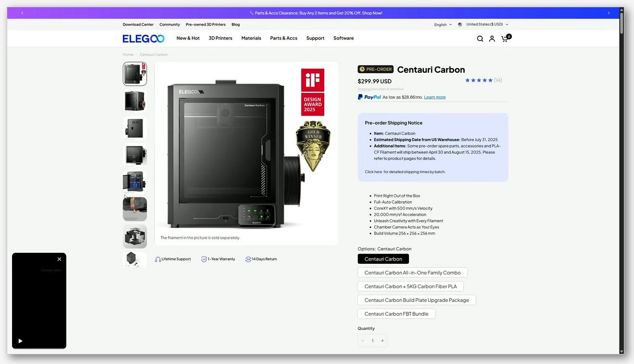Click the ELEGOO logo
This screenshot has width=634, height=364.
[144, 39]
